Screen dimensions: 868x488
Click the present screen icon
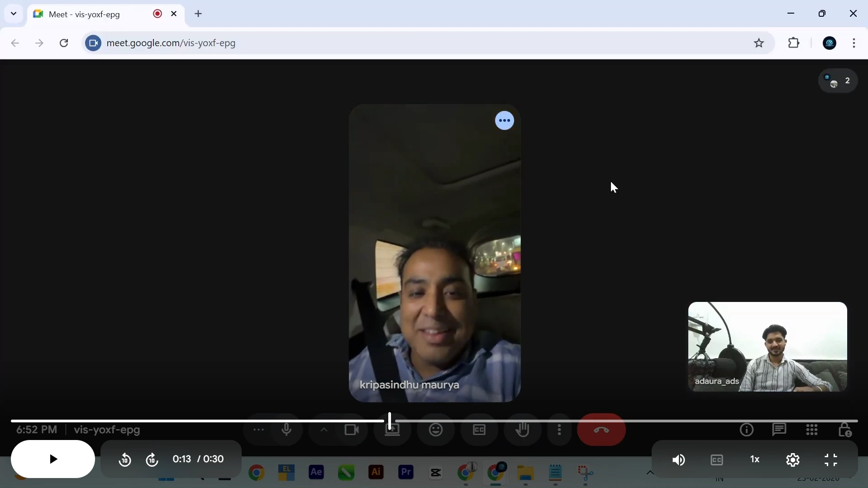[x=393, y=431]
